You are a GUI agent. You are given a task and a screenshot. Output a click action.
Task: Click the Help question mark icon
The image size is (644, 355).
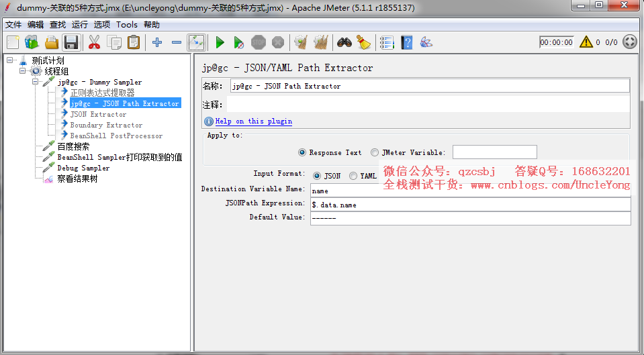pyautogui.click(x=406, y=42)
